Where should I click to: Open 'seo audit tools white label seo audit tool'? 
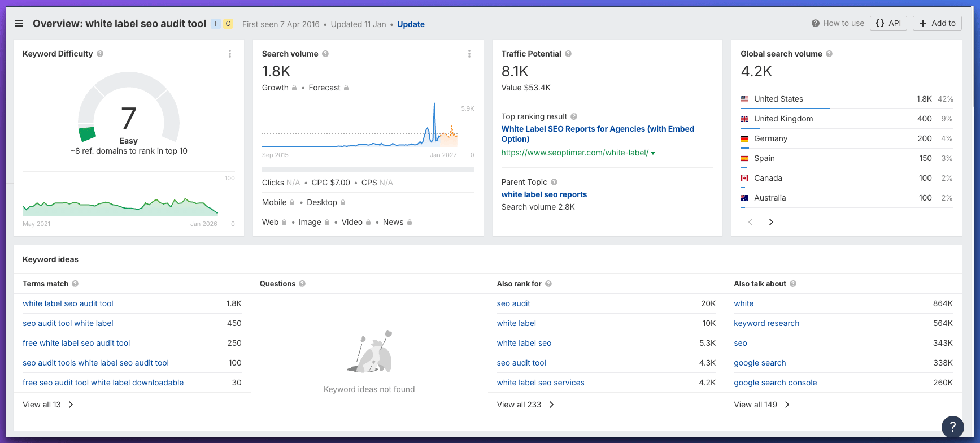[x=95, y=363]
